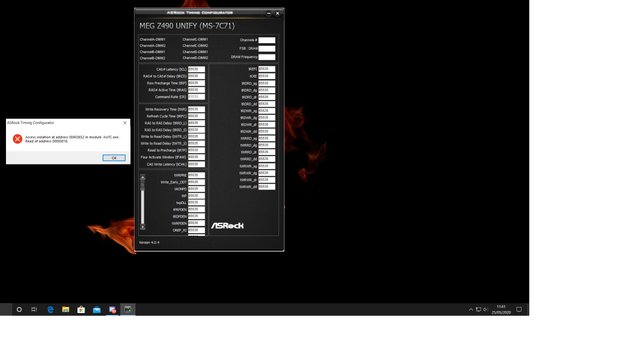Open the Mail app from the taskbar
This screenshot has width=640, height=360.
click(x=96, y=309)
